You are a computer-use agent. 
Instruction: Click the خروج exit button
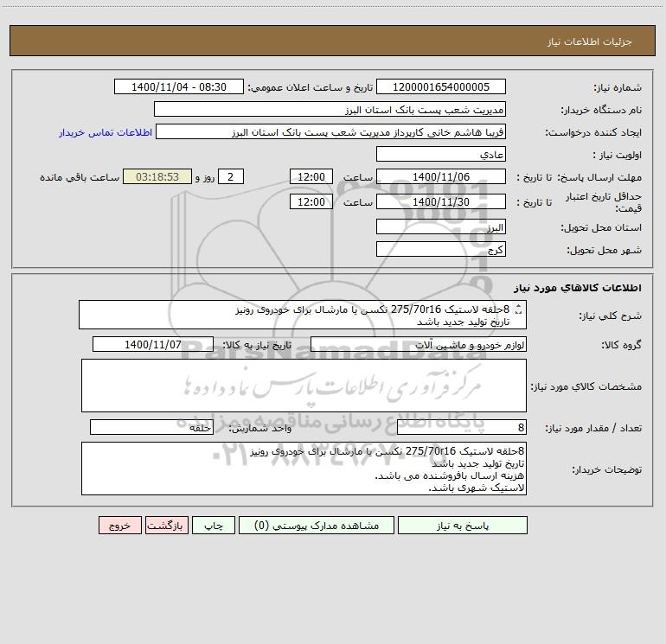point(119,525)
